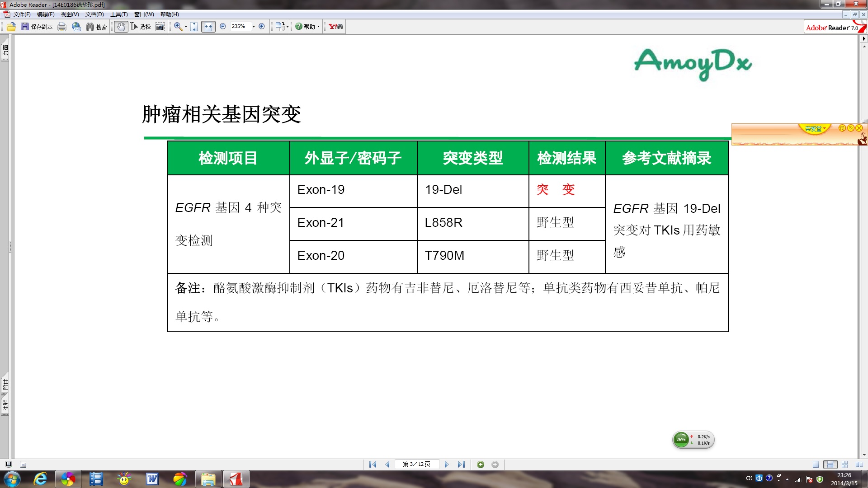868x488 pixels.
Task: Open Windows Explorer folder on taskbar
Action: 208,479
